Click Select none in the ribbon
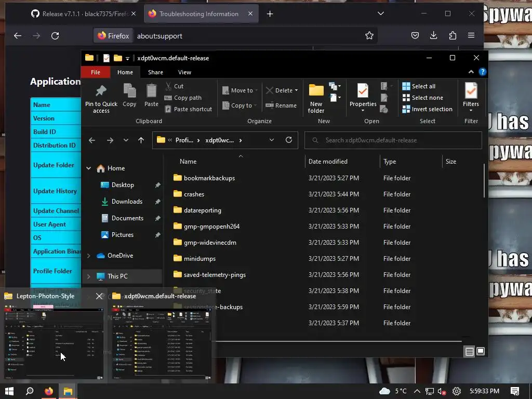The width and height of the screenshot is (532, 399). (423, 98)
